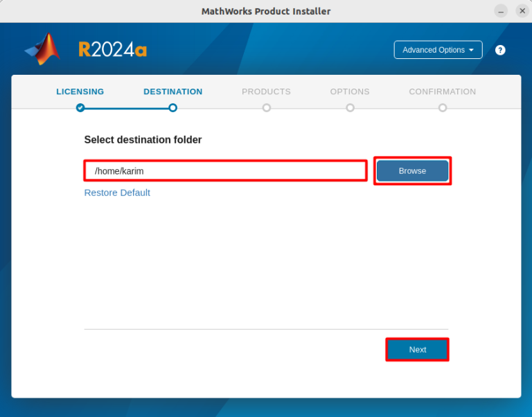Select the Destination tab label
The height and width of the screenshot is (417, 532).
pos(172,91)
